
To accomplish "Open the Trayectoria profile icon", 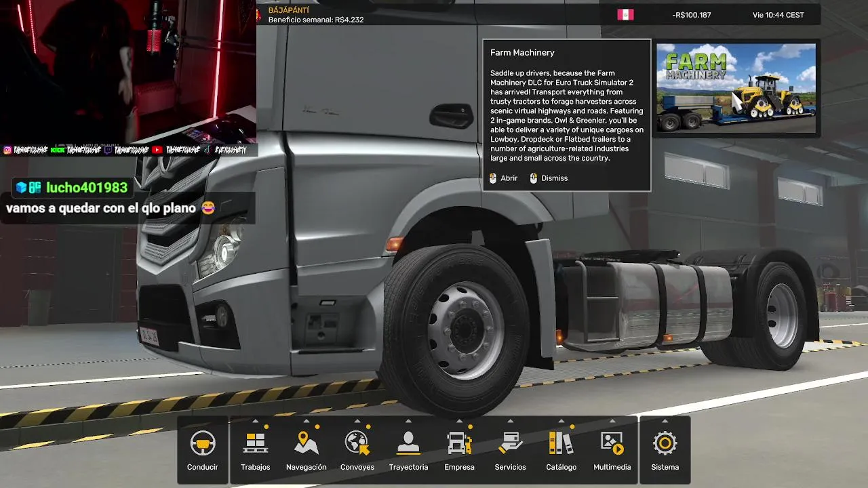I will [408, 444].
